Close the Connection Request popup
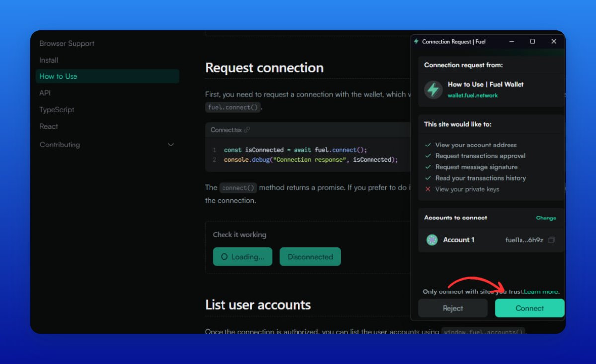 tap(554, 42)
